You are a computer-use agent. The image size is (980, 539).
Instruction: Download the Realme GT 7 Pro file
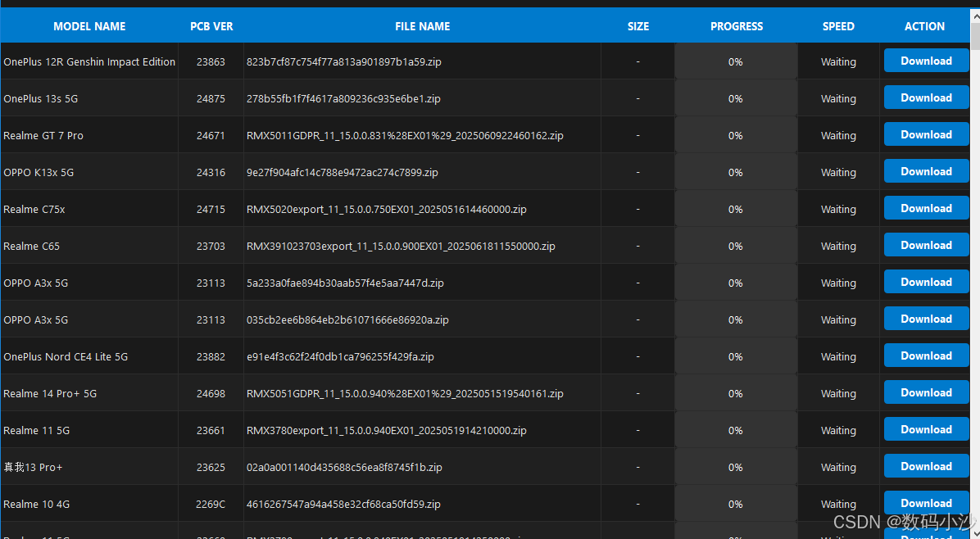point(926,135)
